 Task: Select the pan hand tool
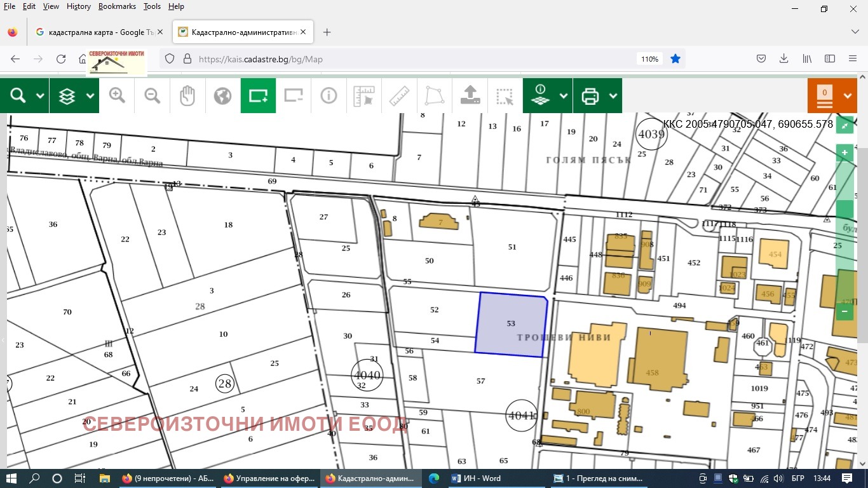187,95
